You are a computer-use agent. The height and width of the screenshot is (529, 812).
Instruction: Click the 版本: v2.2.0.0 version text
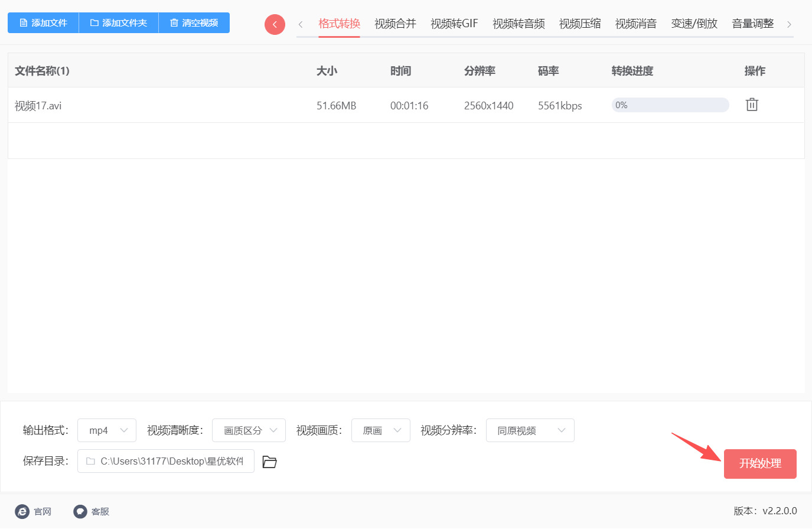765,511
